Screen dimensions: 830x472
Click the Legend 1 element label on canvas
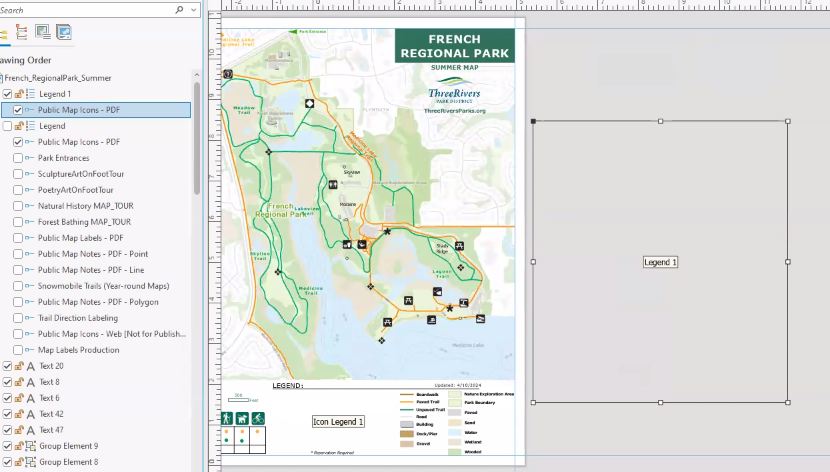pyautogui.click(x=660, y=262)
